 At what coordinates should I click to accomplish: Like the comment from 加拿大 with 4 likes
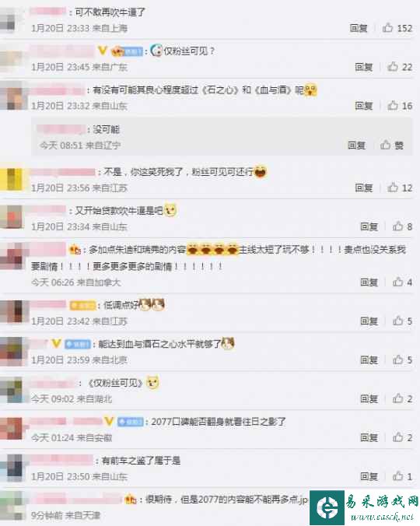(x=397, y=282)
